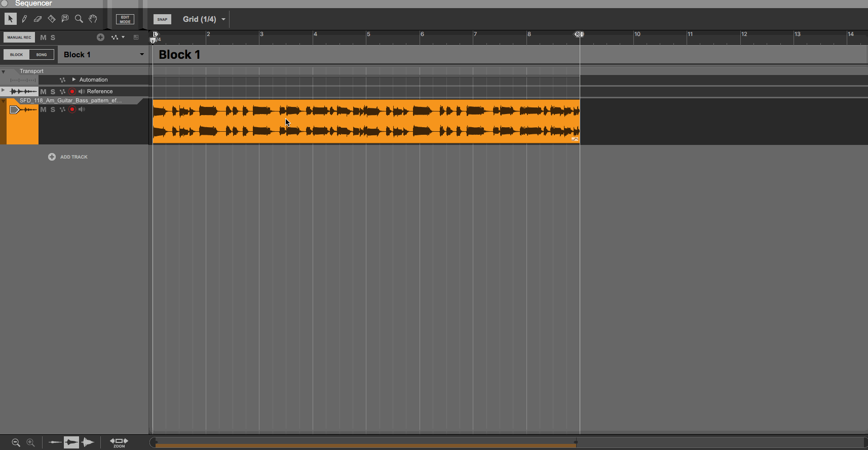
Task: Mute the Reference track
Action: point(43,92)
